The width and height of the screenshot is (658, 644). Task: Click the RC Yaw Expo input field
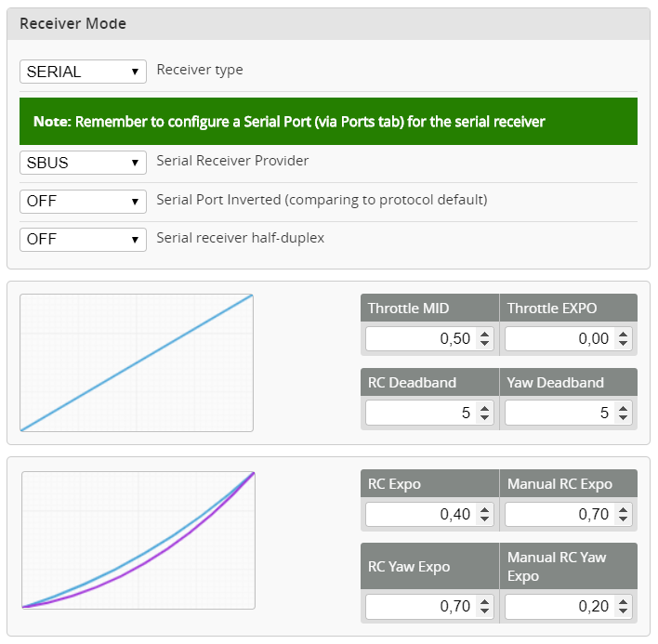420,607
